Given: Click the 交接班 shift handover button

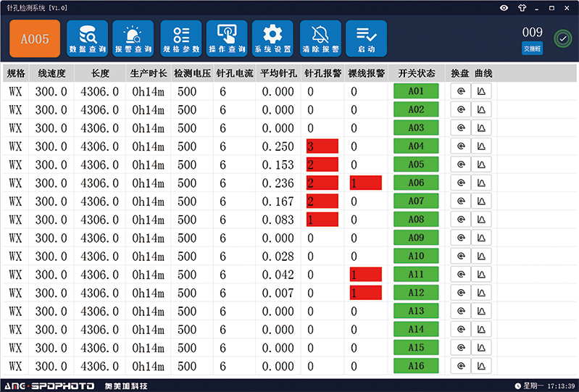Looking at the screenshot, I should pos(532,49).
